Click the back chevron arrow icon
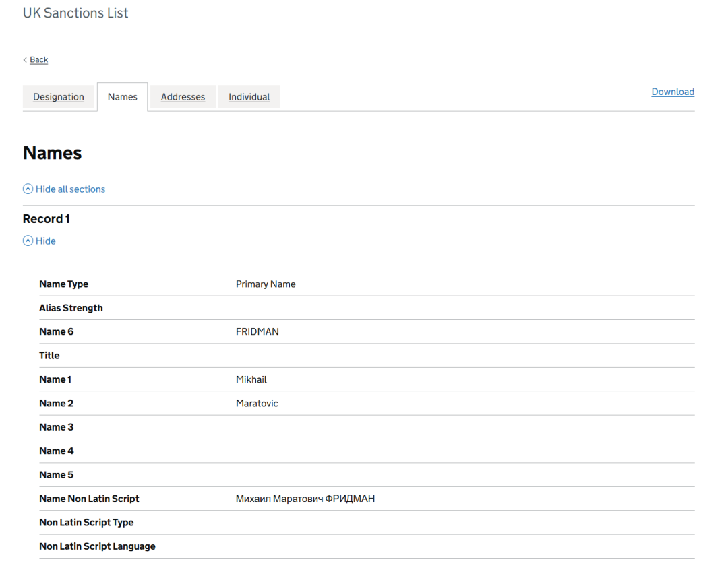Screen dimensions: 728x574 [x=25, y=60]
